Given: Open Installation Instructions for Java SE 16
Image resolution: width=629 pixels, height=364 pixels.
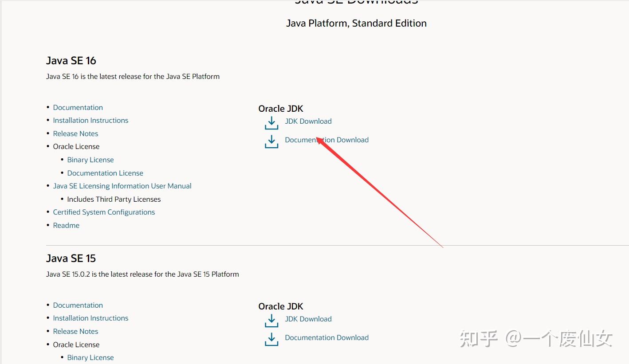Looking at the screenshot, I should click(90, 120).
